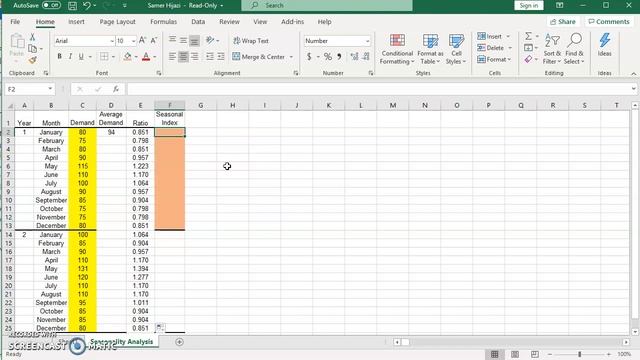Switch to the Insert tab
Screen dimensions: 640x360
pyautogui.click(x=76, y=22)
